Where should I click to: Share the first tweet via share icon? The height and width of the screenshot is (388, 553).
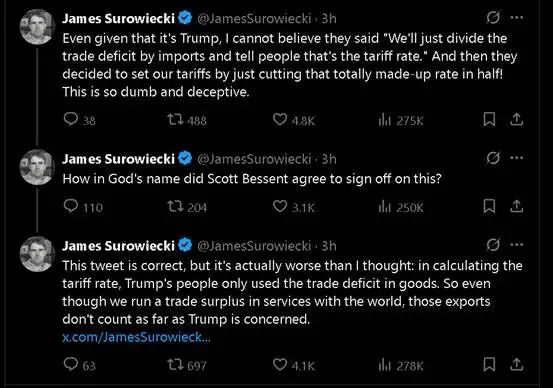pos(516,120)
